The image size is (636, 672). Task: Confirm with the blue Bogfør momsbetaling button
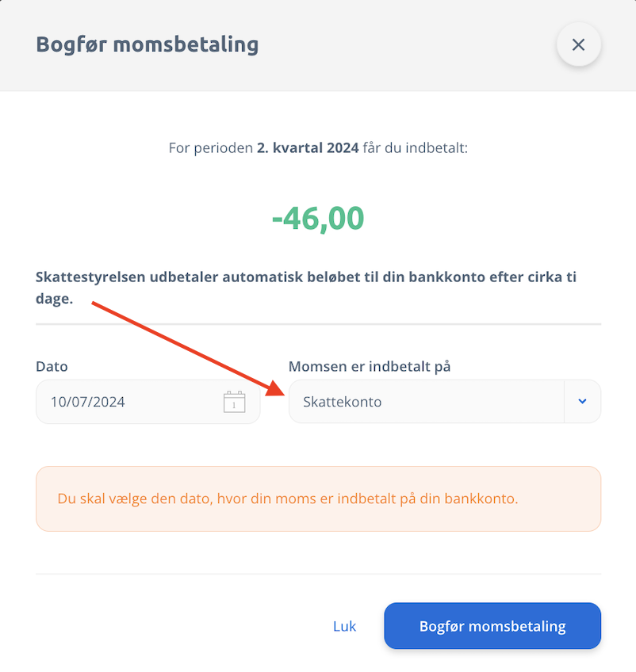(x=492, y=626)
